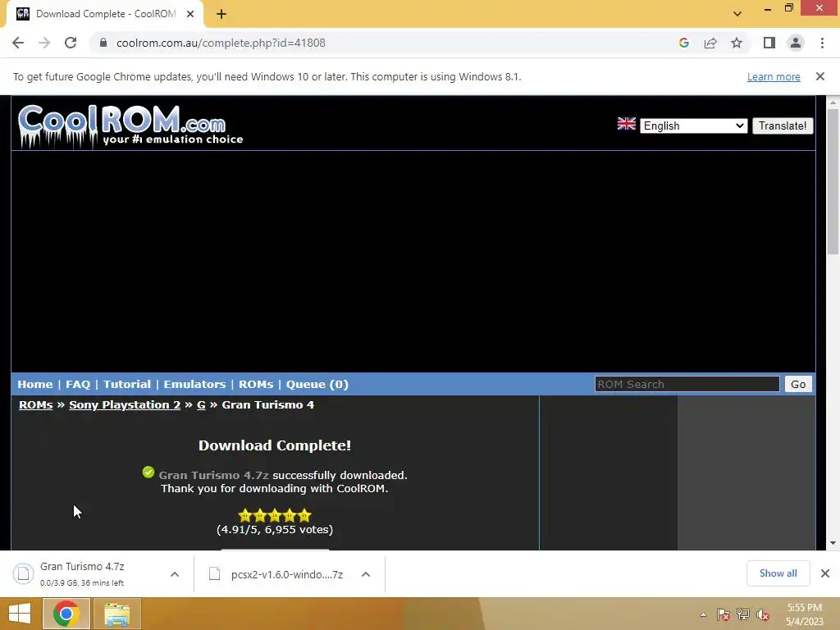Image resolution: width=840 pixels, height=630 pixels.
Task: Open Windows Start button
Action: 20,614
